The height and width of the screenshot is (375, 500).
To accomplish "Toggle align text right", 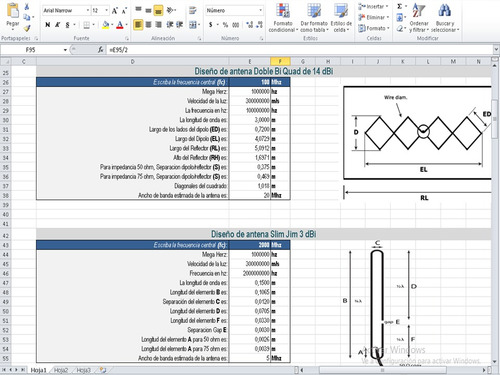I will coord(159,25).
